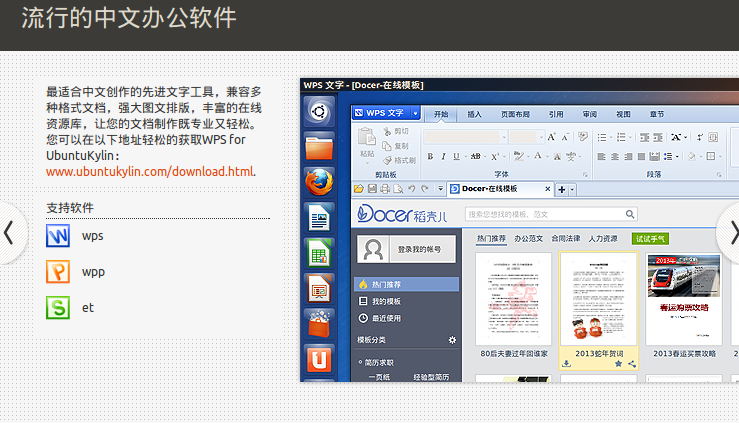Click the open file folder quick-access icon
739x423 pixels.
359,189
